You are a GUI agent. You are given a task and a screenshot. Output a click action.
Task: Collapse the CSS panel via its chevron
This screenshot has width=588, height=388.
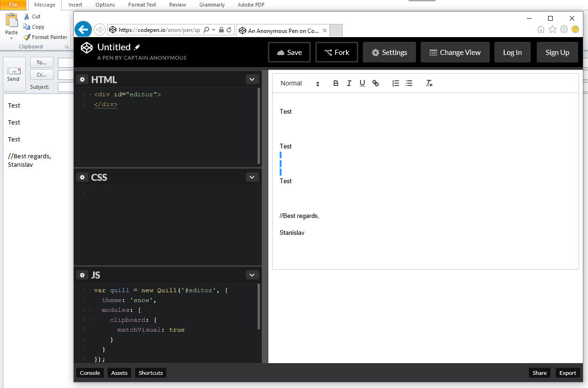coord(252,177)
